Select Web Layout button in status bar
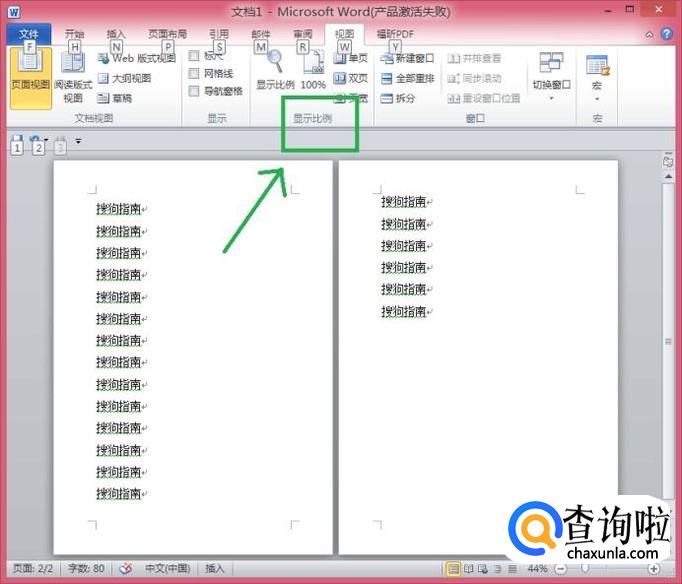The width and height of the screenshot is (682, 584). [x=483, y=568]
